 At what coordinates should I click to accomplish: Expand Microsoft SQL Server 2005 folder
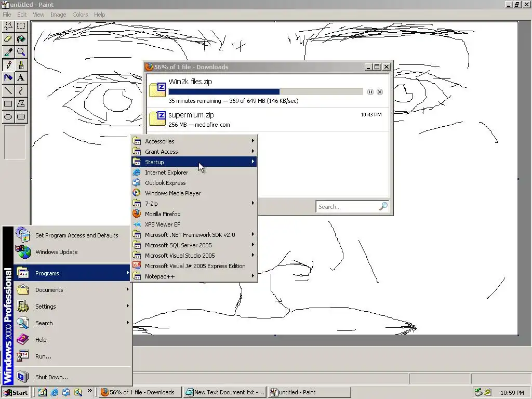pyautogui.click(x=194, y=245)
